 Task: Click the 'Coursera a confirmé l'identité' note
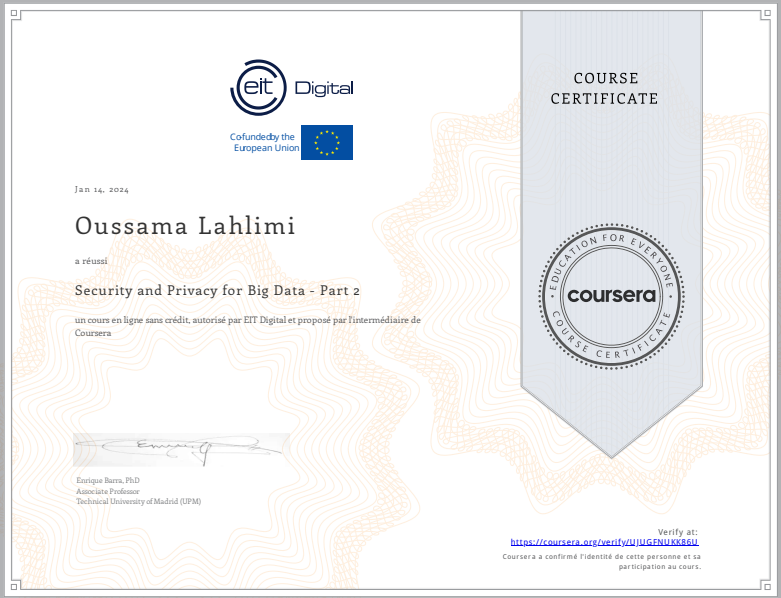(x=602, y=562)
